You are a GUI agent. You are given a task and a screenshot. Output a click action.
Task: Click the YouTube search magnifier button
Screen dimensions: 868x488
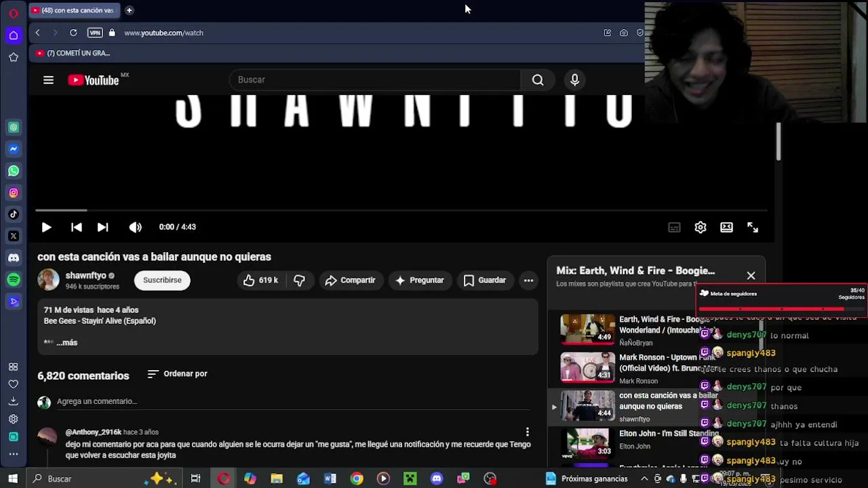click(x=538, y=80)
